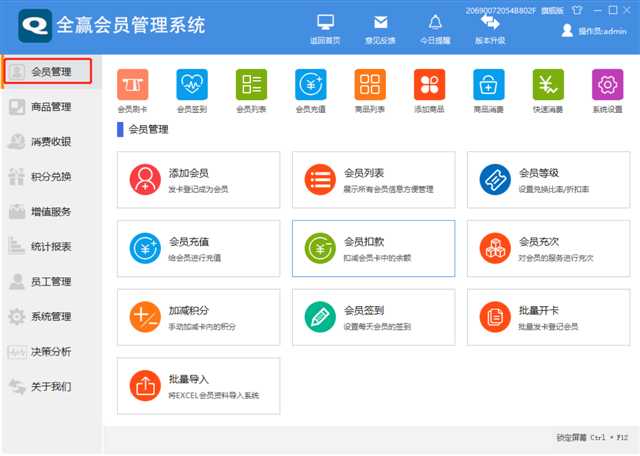640x456 pixels.
Task: Click the operator admin user icon
Action: 567,30
